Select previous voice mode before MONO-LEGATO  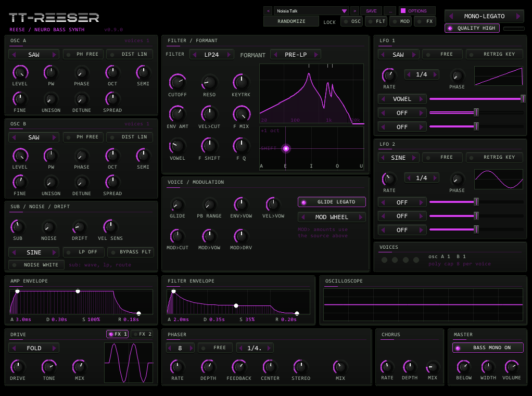(451, 16)
